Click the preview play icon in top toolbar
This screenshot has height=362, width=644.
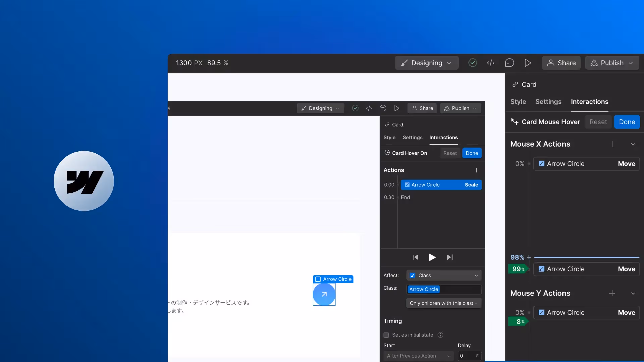pyautogui.click(x=528, y=63)
